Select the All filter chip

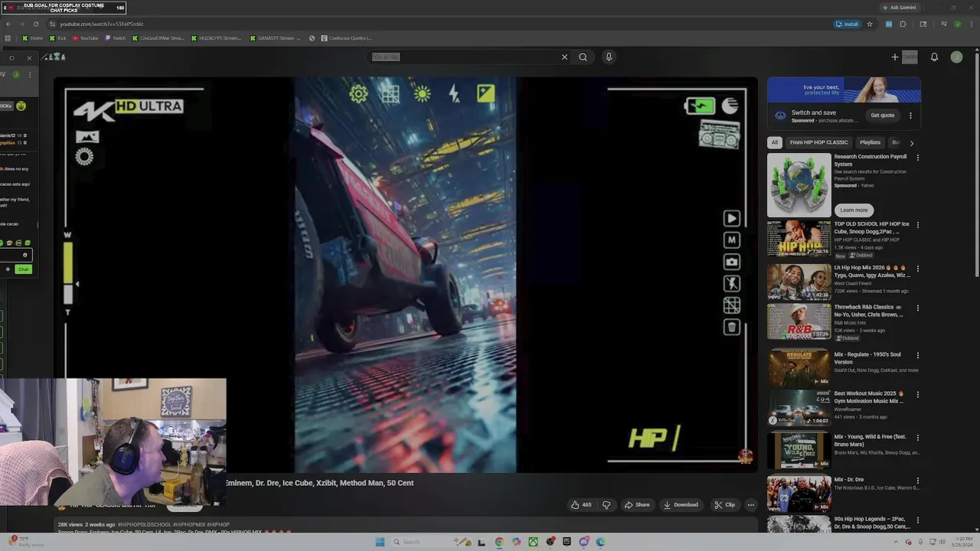[x=774, y=142]
